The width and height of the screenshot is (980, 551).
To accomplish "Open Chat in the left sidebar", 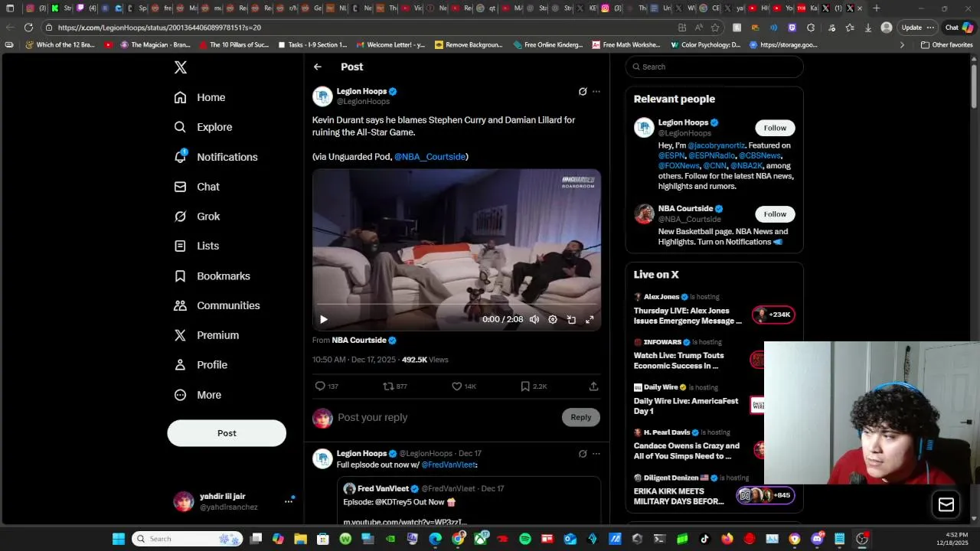I will click(x=197, y=187).
